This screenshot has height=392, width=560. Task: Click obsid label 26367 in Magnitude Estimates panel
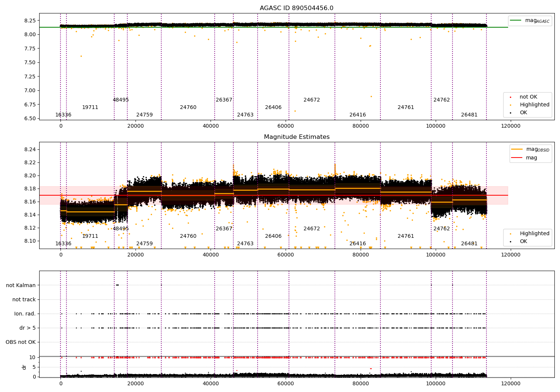224,229
